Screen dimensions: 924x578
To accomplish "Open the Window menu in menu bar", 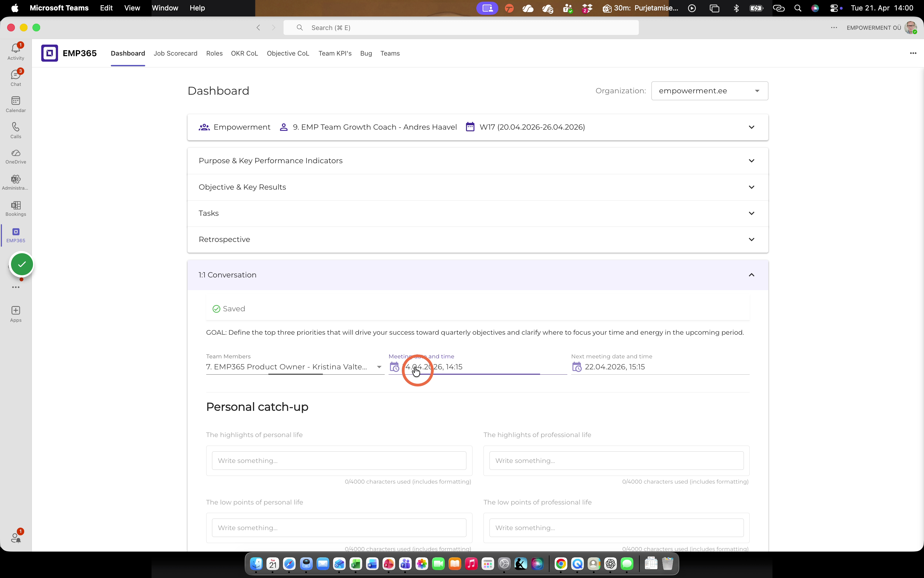I will click(x=165, y=8).
